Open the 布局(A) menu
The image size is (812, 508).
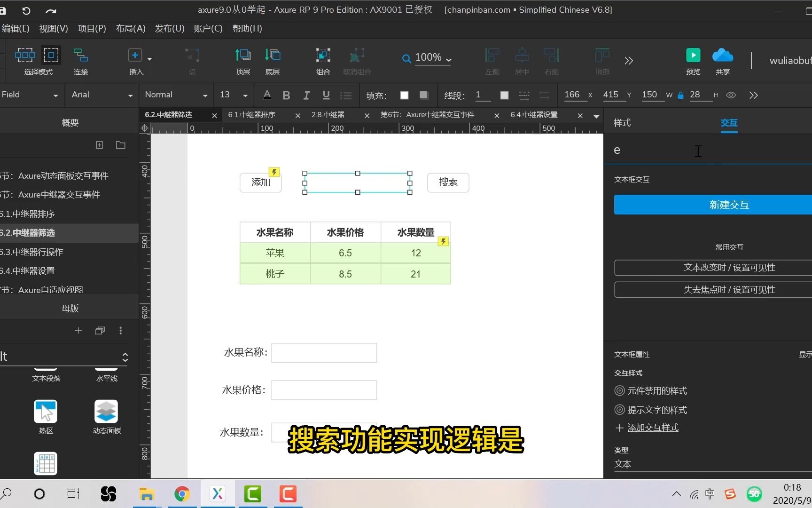click(131, 29)
